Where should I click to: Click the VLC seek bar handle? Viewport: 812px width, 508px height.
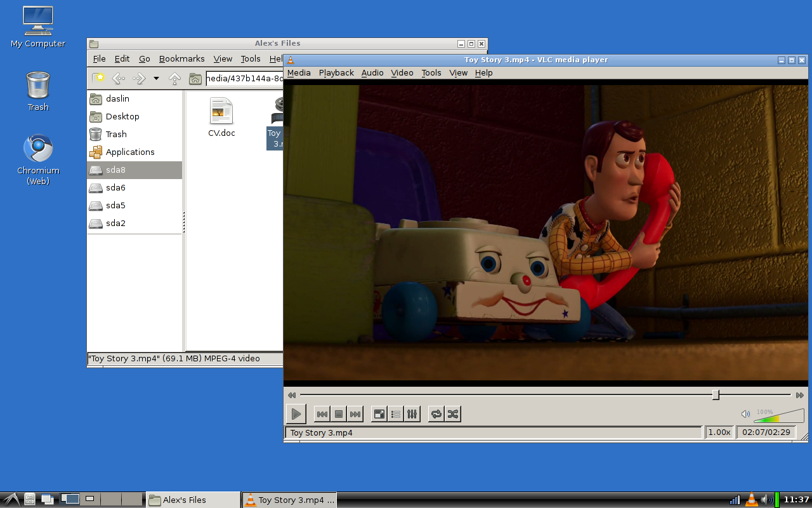[716, 395]
